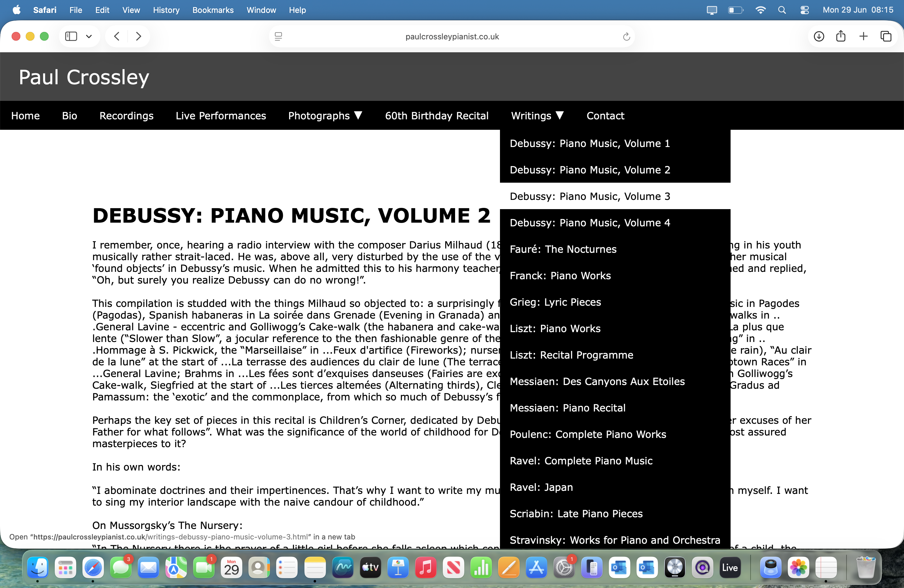
Task: Click the address bar URL
Action: (x=452, y=37)
